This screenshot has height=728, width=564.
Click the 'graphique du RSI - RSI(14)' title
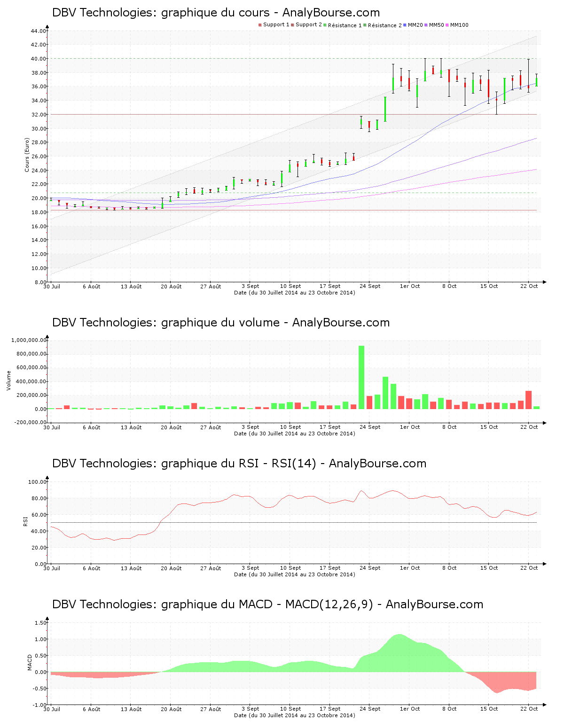tap(239, 464)
